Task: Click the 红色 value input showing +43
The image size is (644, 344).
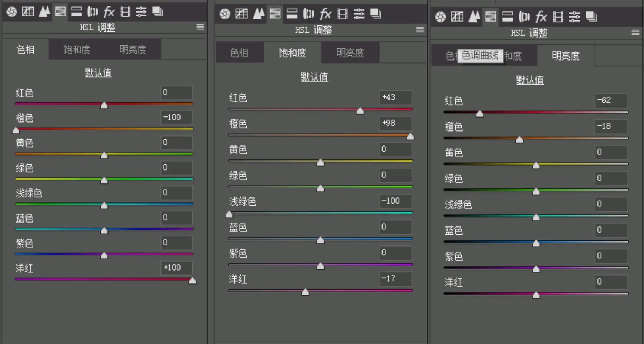Action: (x=395, y=97)
